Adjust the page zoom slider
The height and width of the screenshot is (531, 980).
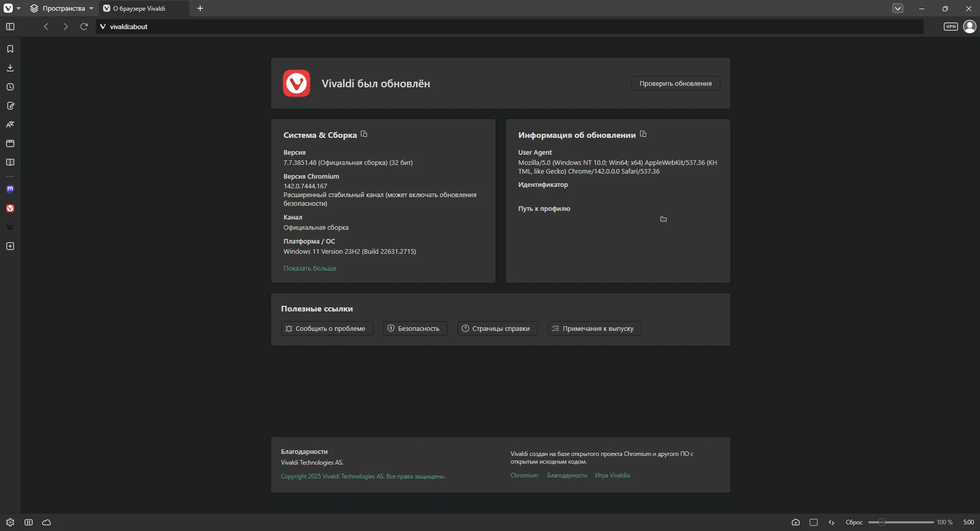click(x=881, y=522)
